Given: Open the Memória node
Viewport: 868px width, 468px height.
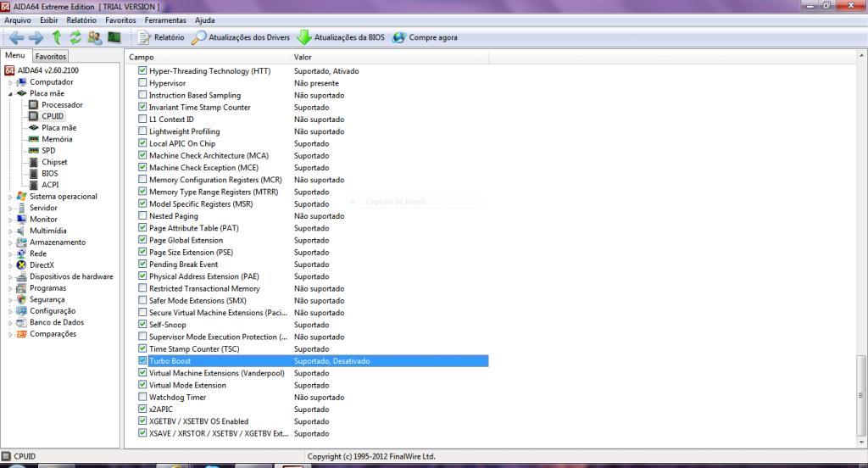Looking at the screenshot, I should click(57, 139).
